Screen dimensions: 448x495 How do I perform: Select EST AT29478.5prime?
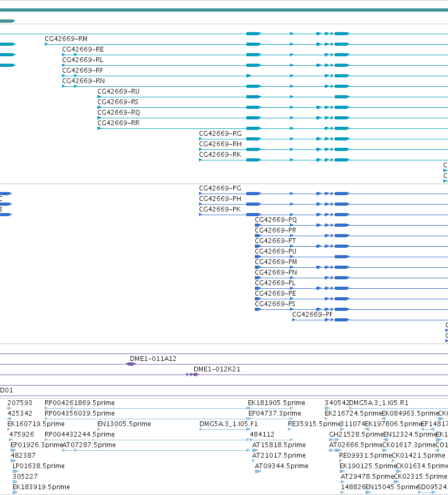click(367, 477)
